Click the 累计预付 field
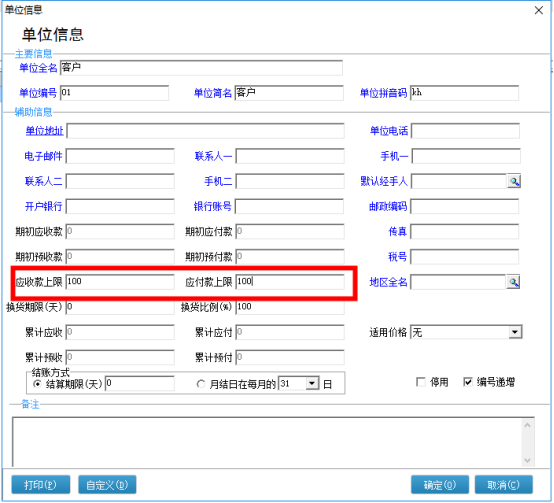Viewport: 554px width, 503px height. pos(290,357)
